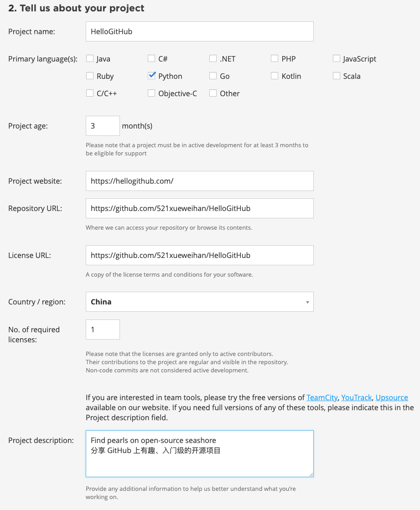The width and height of the screenshot is (420, 510).
Task: Edit the Project website field
Action: point(199,181)
